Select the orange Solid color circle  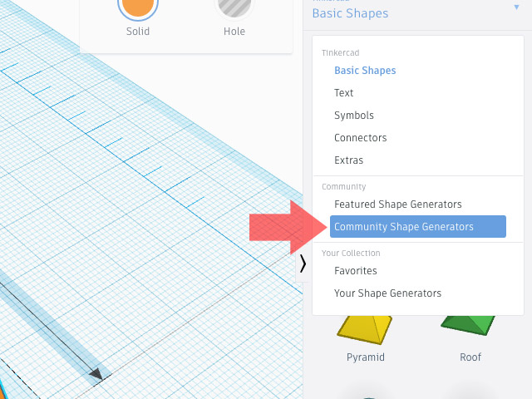pyautogui.click(x=138, y=7)
